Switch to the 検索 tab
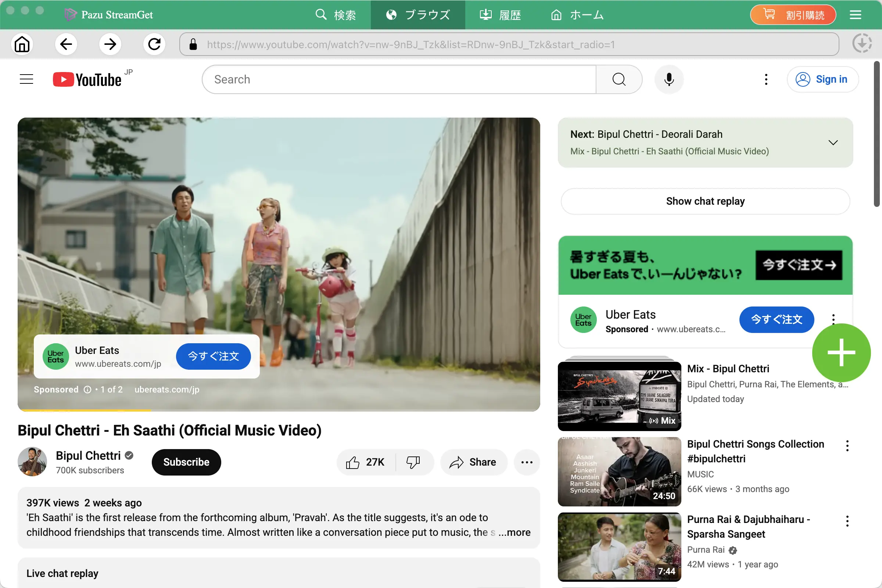882x588 pixels. tap(336, 15)
